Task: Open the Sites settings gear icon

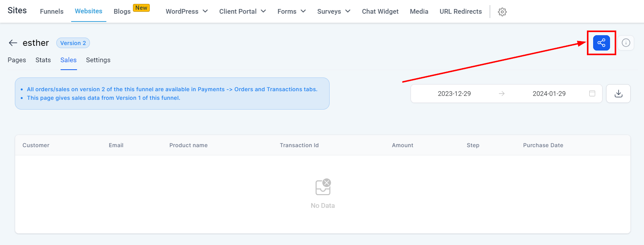Action: (x=502, y=12)
